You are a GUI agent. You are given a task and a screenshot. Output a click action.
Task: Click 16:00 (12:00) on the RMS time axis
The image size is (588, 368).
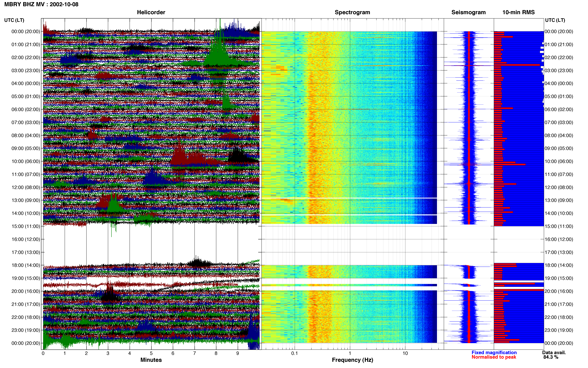pyautogui.click(x=559, y=239)
